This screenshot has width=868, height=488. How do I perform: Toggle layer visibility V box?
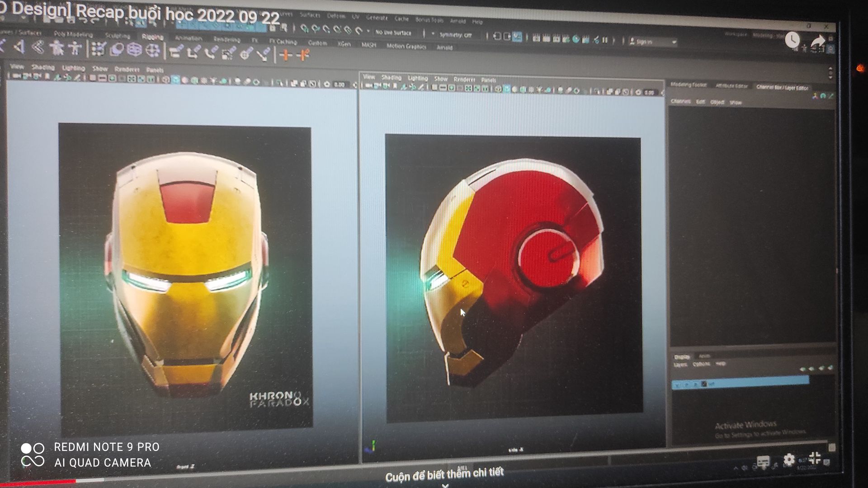[x=677, y=385]
